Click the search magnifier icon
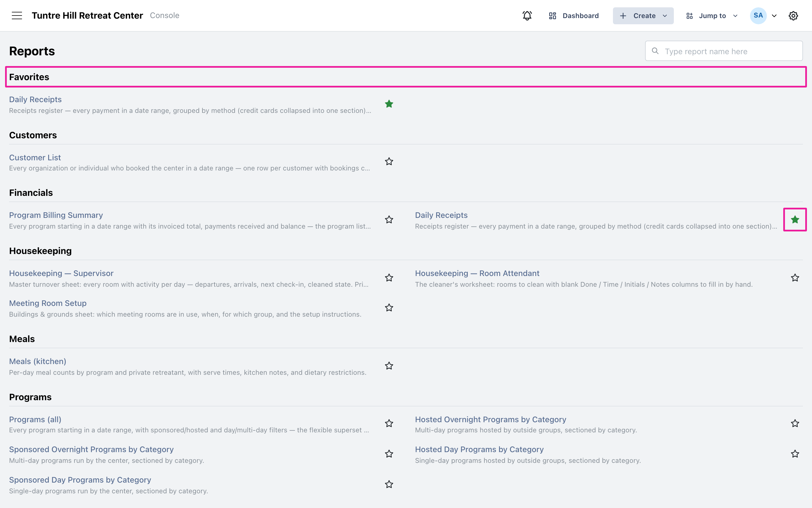The image size is (812, 508). 655,51
